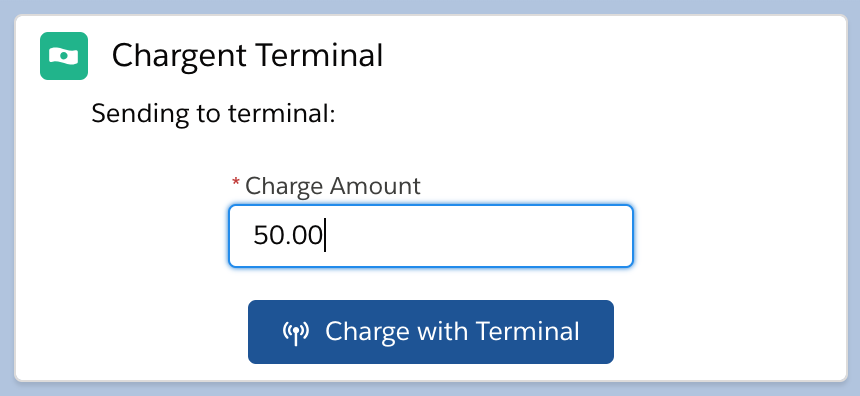Click the green Chargent money icon
860x396 pixels.
[x=64, y=56]
